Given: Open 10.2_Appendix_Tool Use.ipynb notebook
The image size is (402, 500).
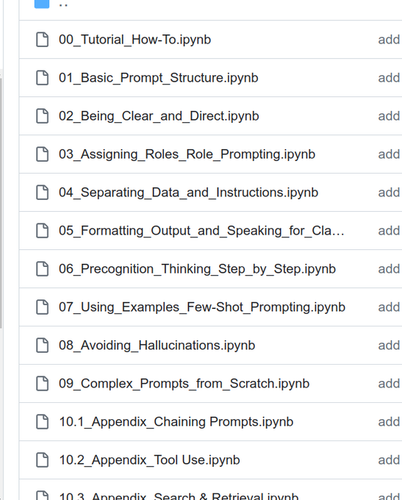Looking at the screenshot, I should [149, 460].
